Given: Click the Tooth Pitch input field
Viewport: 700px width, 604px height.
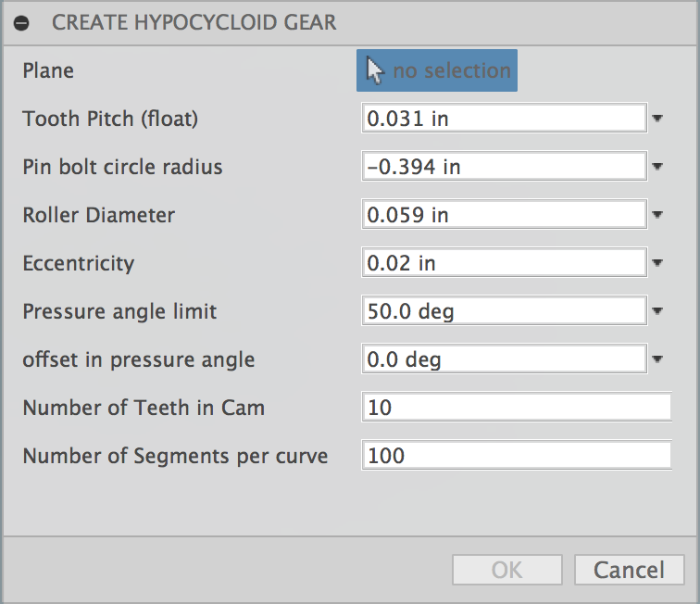Looking at the screenshot, I should pyautogui.click(x=503, y=119).
